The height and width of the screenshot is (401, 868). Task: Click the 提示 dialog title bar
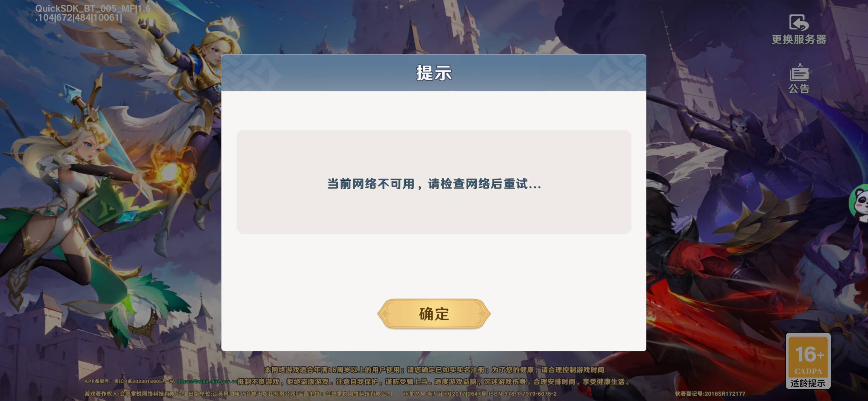pos(434,73)
